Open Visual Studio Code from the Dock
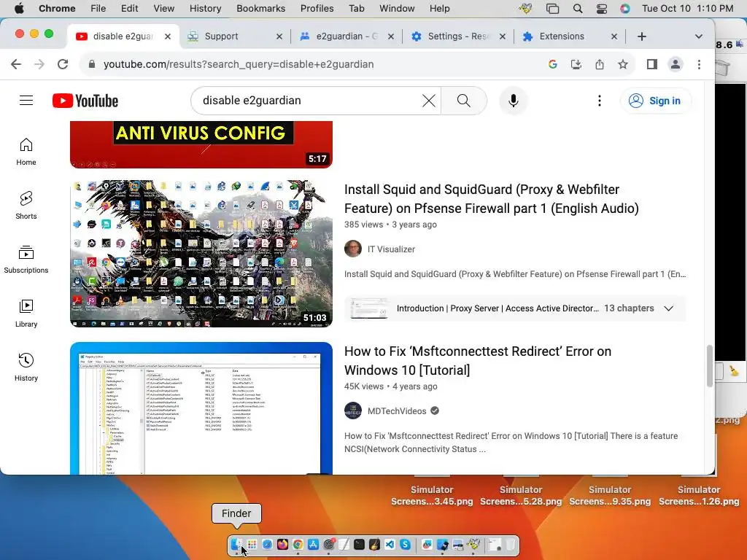This screenshot has height=560, width=747. (x=390, y=544)
